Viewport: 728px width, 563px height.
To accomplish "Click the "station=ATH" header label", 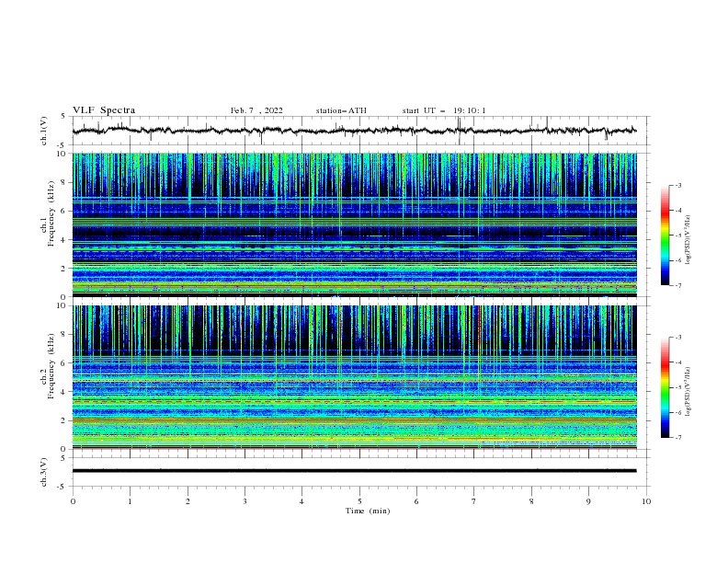I will pos(341,110).
